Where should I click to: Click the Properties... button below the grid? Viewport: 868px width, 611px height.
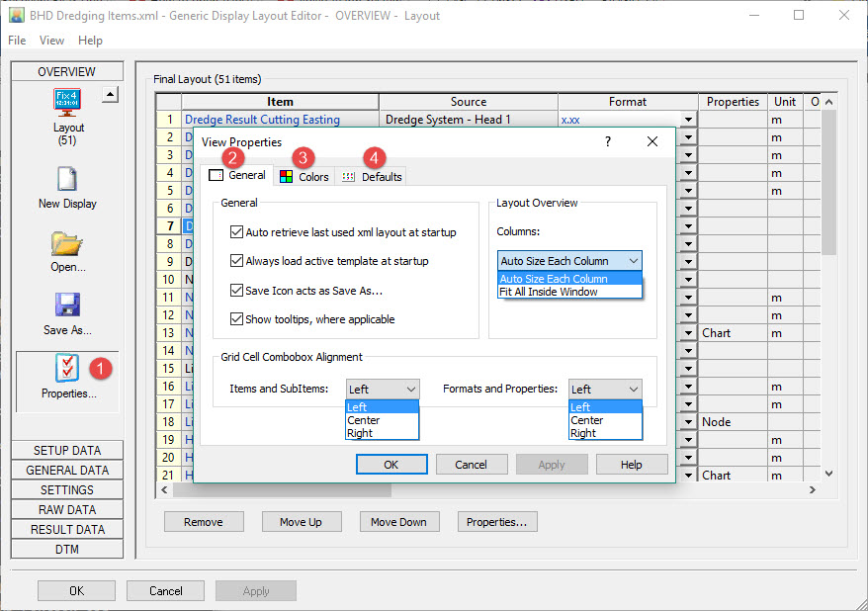point(497,522)
